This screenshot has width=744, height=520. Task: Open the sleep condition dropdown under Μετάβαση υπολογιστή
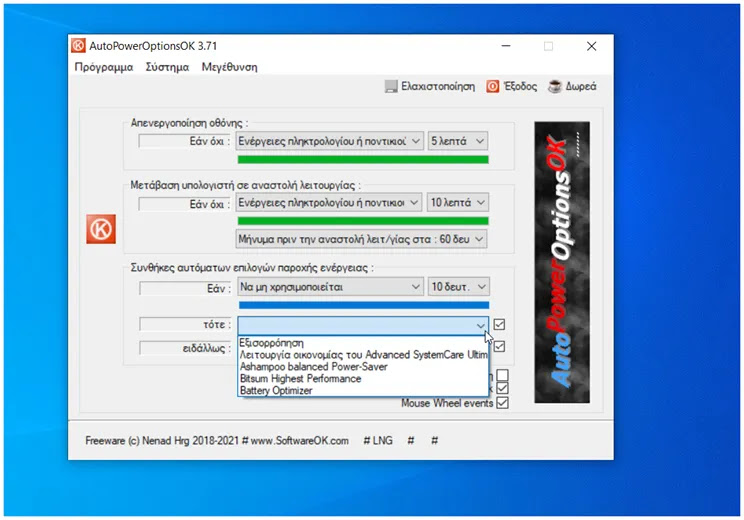click(328, 203)
